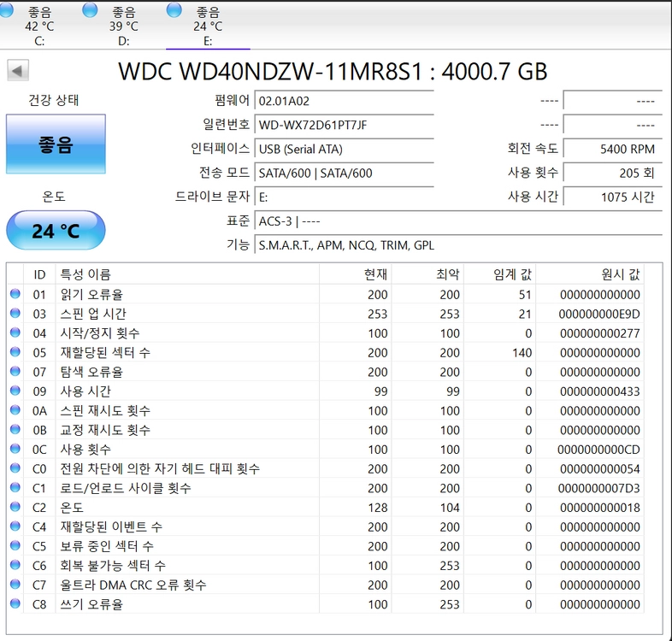The height and width of the screenshot is (641, 672).
Task: Click raw value 0000000007D3
Action: pyautogui.click(x=598, y=488)
